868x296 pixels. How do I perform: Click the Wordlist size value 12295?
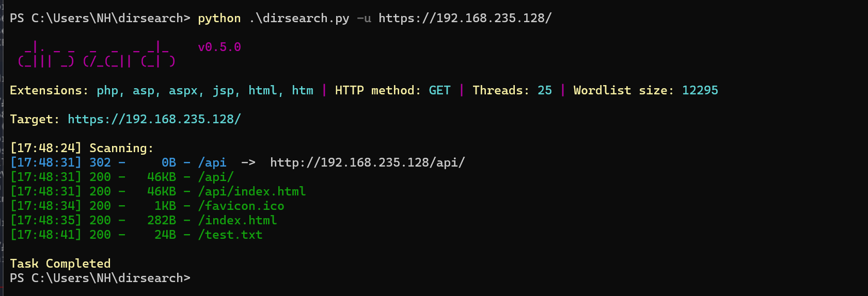pyautogui.click(x=700, y=90)
